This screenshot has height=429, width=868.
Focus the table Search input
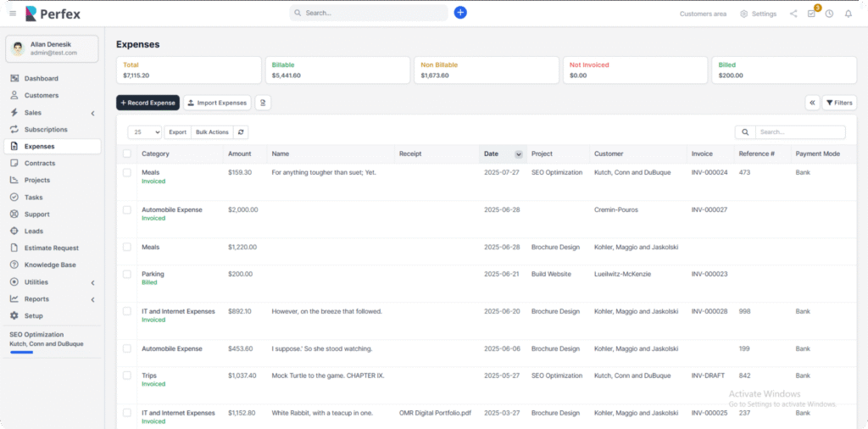(x=800, y=132)
